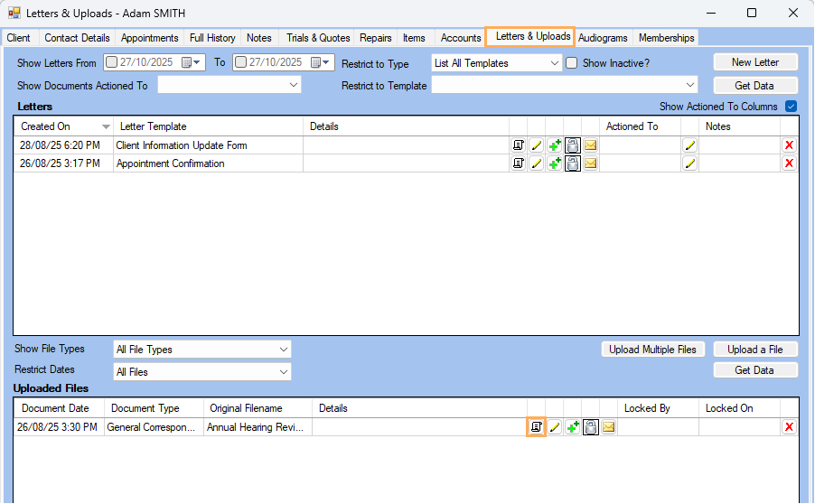Click envelope icon on the uploaded file row
The height and width of the screenshot is (504, 815).
(608, 427)
